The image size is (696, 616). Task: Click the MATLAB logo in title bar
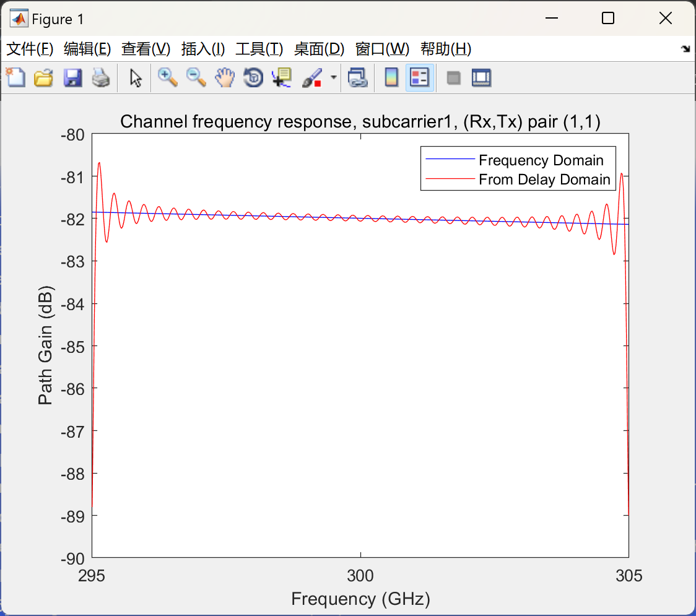click(19, 19)
